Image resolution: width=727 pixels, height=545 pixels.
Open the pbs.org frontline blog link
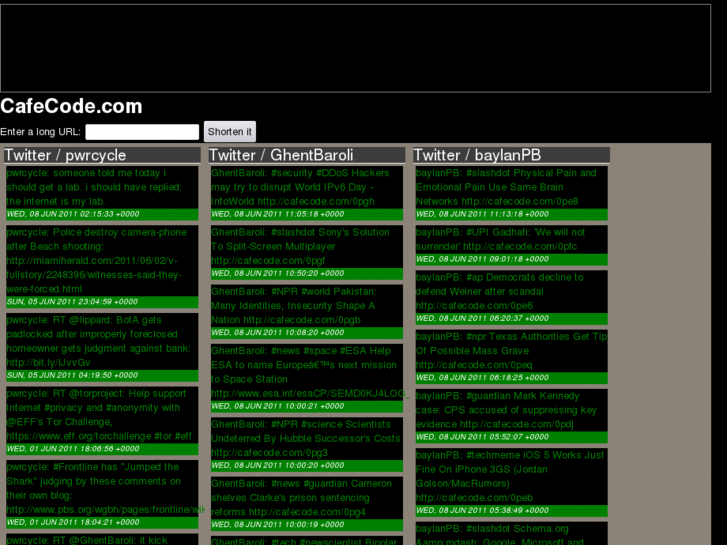[x=105, y=509]
